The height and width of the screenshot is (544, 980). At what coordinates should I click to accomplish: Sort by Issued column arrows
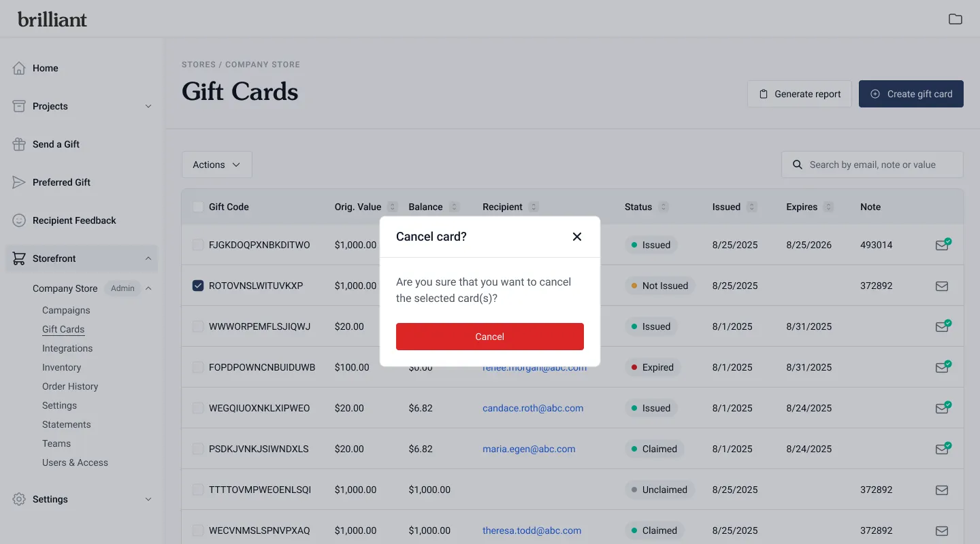tap(752, 207)
